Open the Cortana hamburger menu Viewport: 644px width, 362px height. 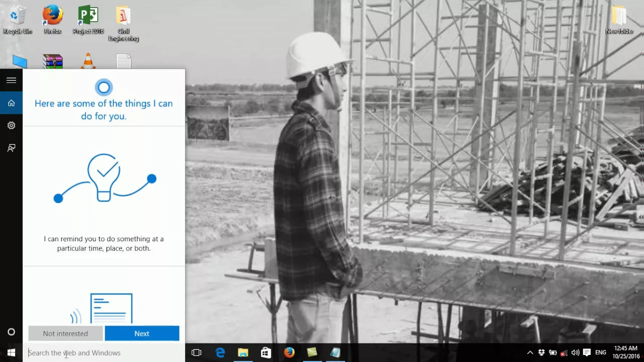(x=11, y=80)
